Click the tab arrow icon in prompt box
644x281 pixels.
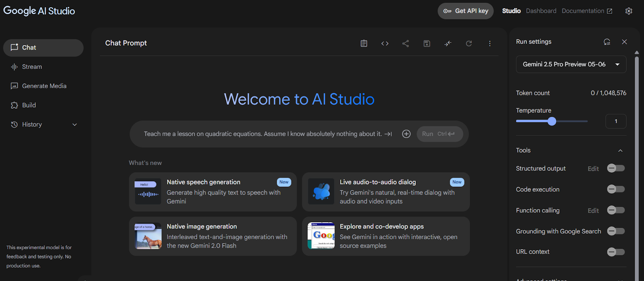tap(388, 134)
